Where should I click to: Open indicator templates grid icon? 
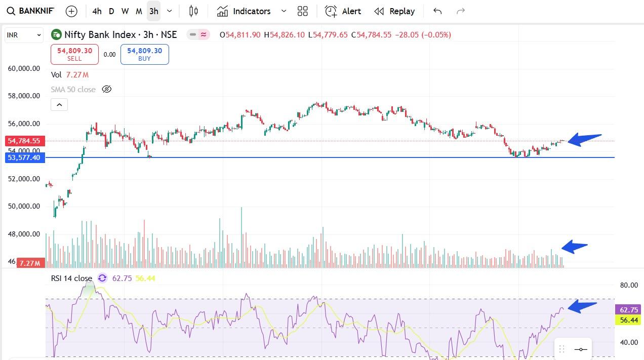click(x=303, y=11)
